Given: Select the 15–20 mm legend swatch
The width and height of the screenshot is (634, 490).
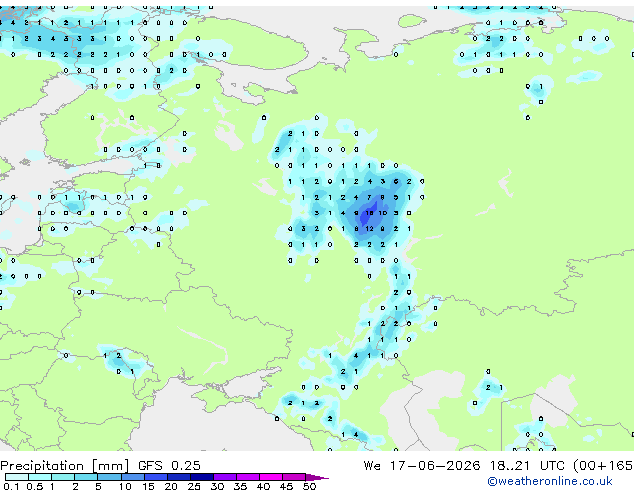Looking at the screenshot, I should (x=155, y=477).
